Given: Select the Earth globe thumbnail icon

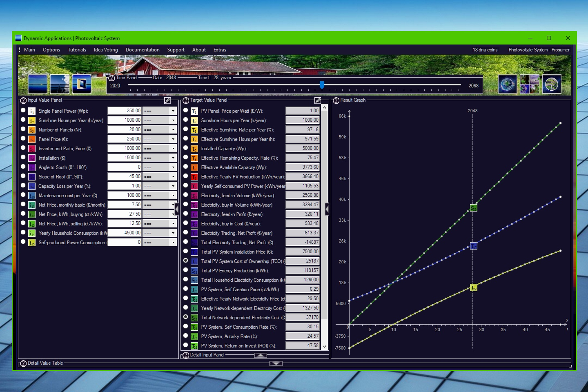Looking at the screenshot, I should coord(507,84).
